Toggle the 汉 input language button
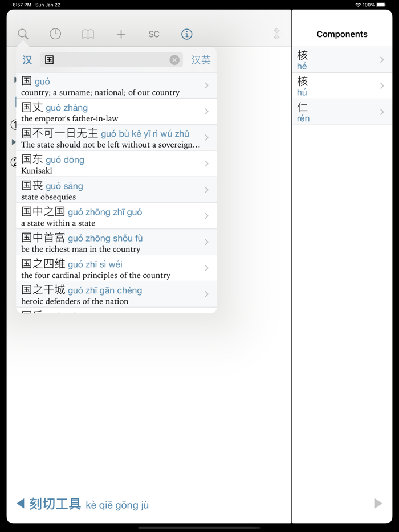Screen dimensions: 399x532 click(x=27, y=60)
